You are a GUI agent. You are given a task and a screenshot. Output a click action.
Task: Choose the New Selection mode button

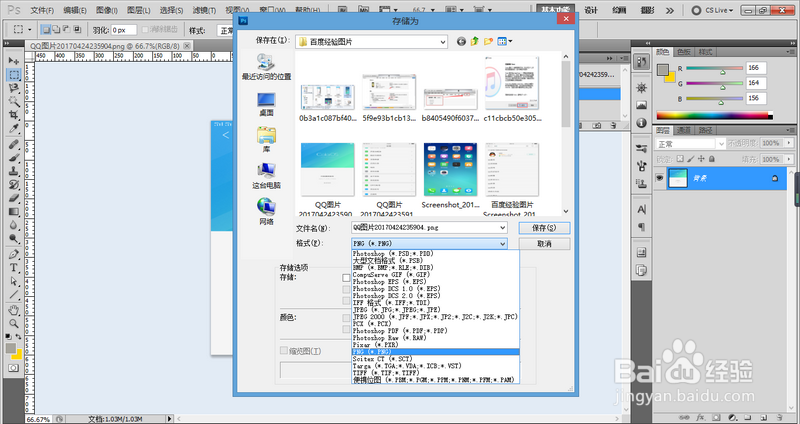point(45,30)
